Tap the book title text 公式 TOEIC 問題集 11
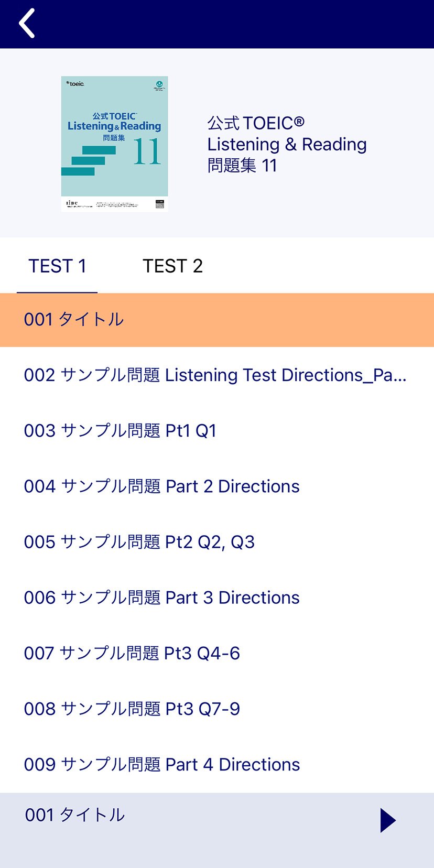 [286, 144]
